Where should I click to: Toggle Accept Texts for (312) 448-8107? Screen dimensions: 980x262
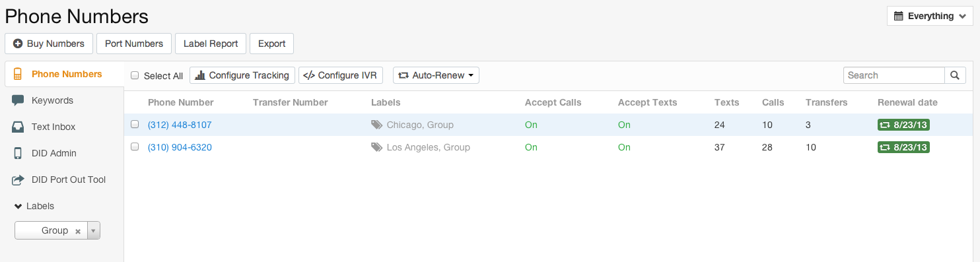624,125
